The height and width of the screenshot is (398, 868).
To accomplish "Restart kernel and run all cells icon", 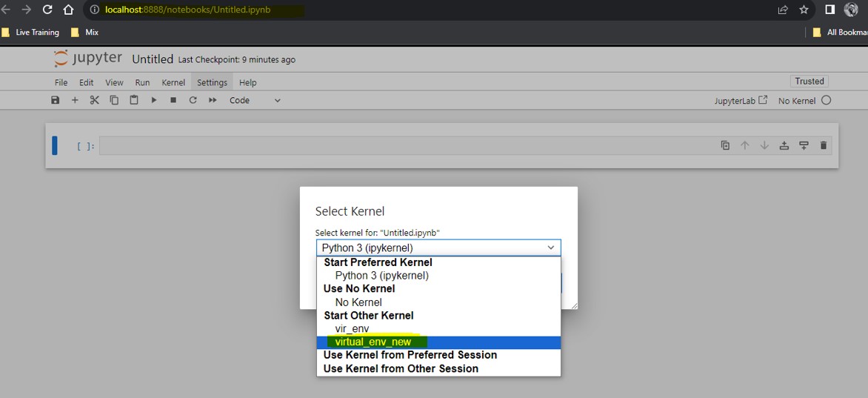I will (213, 100).
